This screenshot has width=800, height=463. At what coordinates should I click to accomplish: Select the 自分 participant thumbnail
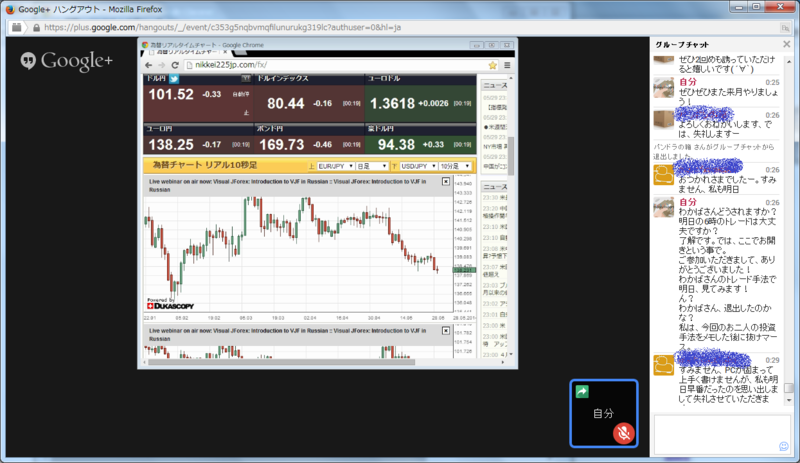(x=604, y=413)
